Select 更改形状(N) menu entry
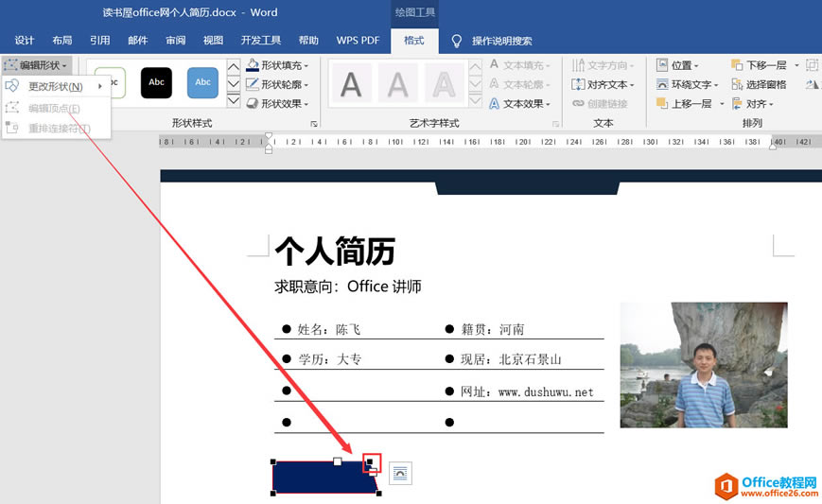Image resolution: width=822 pixels, height=504 pixels. pyautogui.click(x=56, y=86)
